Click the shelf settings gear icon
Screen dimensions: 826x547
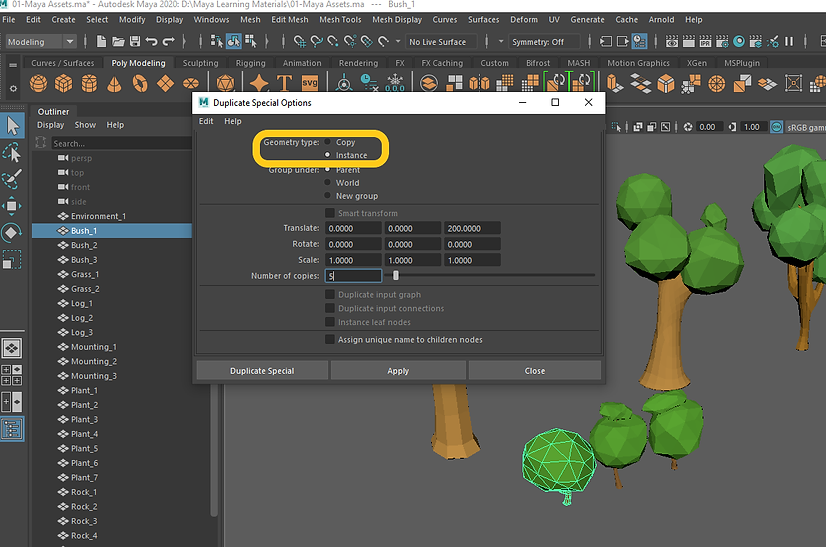pyautogui.click(x=14, y=89)
